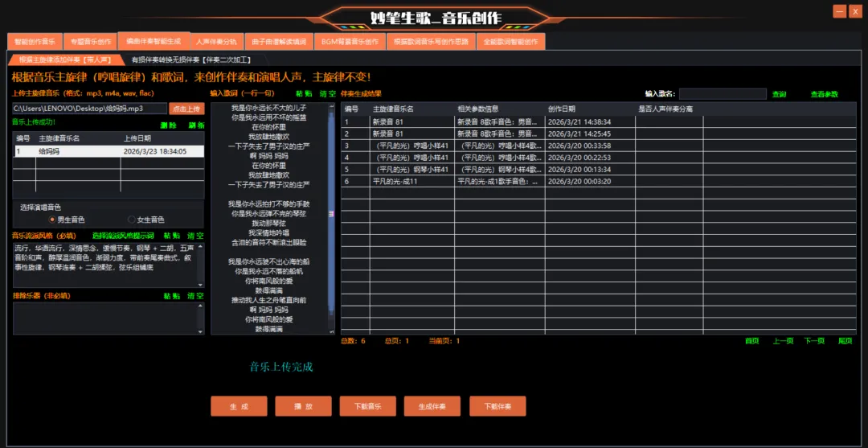Open the 智能创作音乐 tab

tap(35, 42)
